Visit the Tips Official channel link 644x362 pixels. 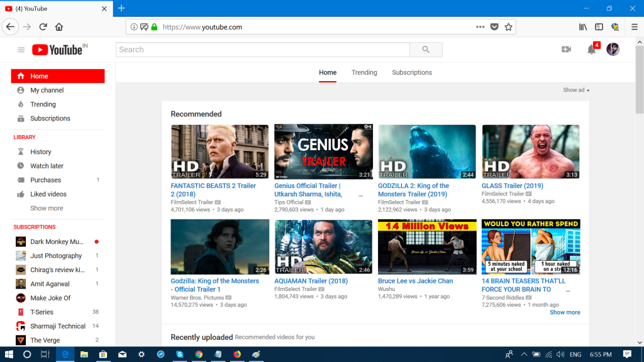pos(289,202)
